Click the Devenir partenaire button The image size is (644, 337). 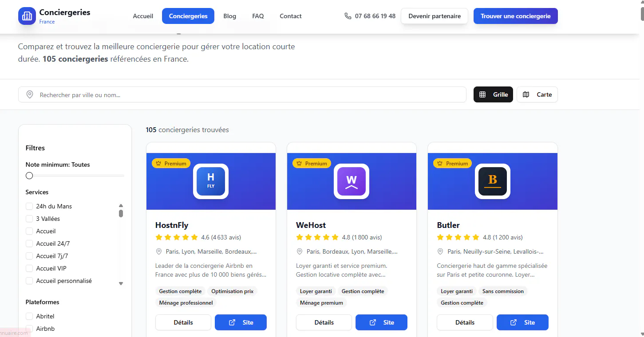pyautogui.click(x=435, y=16)
